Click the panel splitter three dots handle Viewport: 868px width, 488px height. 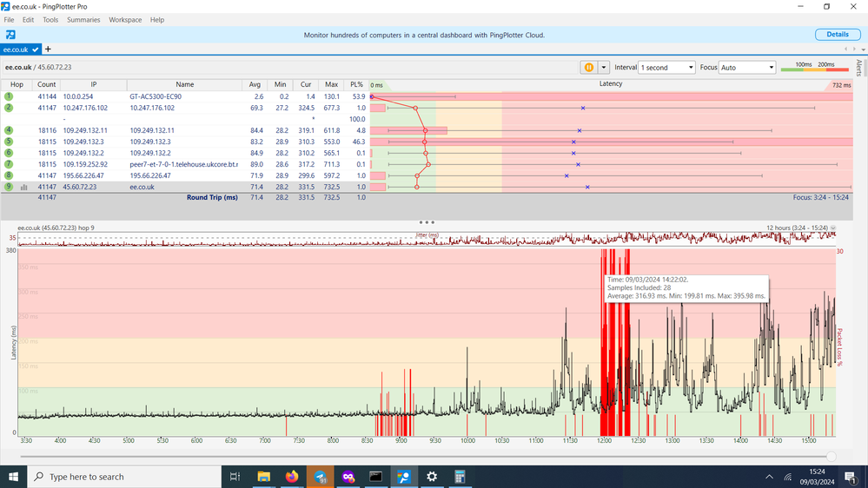[x=427, y=222]
